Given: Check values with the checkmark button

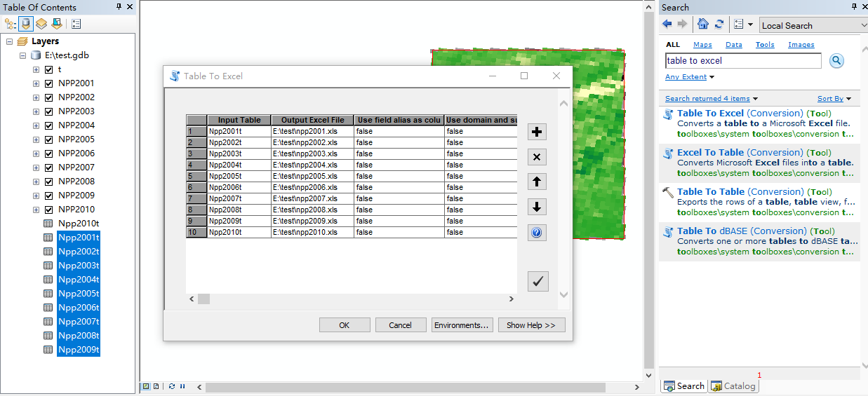Looking at the screenshot, I should pos(538,281).
